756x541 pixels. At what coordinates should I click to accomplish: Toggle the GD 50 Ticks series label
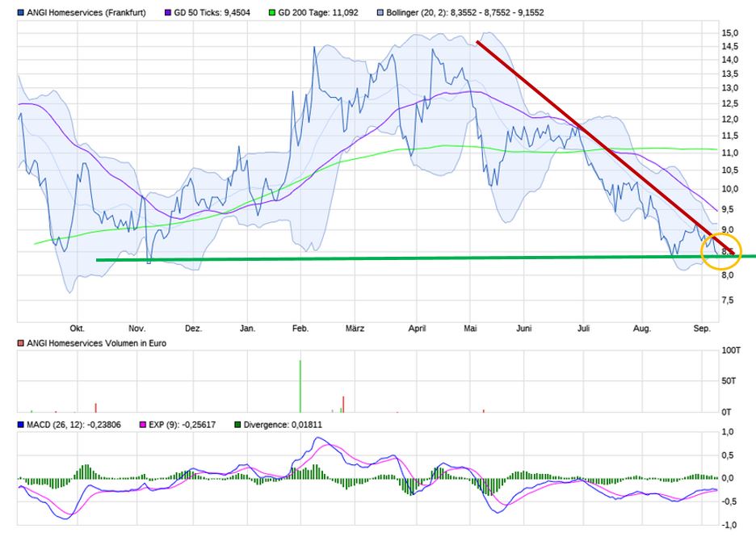[209, 14]
